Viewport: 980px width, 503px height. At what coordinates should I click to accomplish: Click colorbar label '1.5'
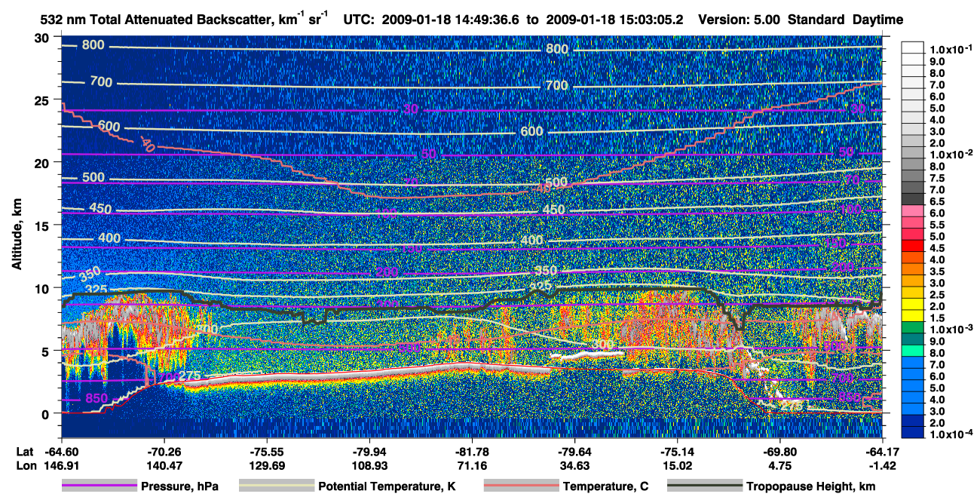(x=937, y=318)
